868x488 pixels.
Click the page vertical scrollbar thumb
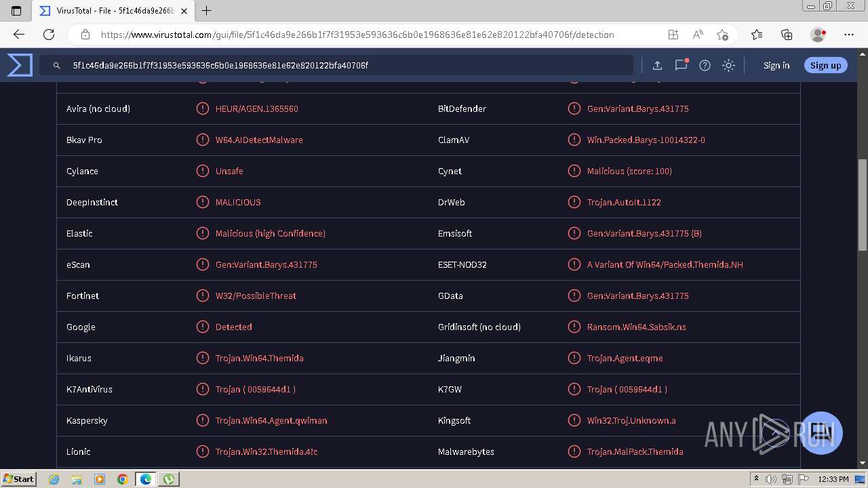pyautogui.click(x=863, y=205)
